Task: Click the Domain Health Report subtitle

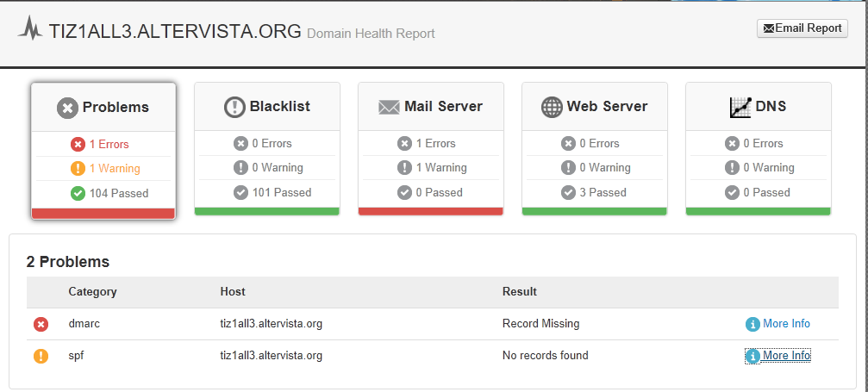Action: [371, 34]
